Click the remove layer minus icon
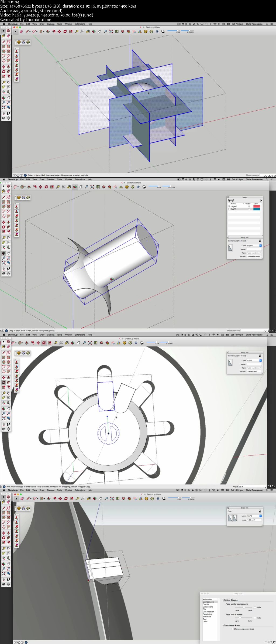This screenshot has width=276, height=644. click(233, 200)
